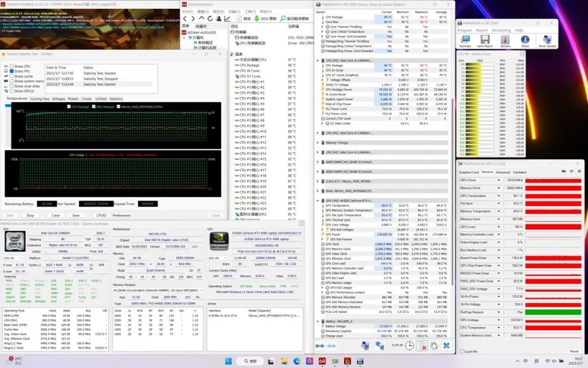Expand the Memory Timings group in HWiNFO sensors
The image size is (588, 368).
[317, 143]
